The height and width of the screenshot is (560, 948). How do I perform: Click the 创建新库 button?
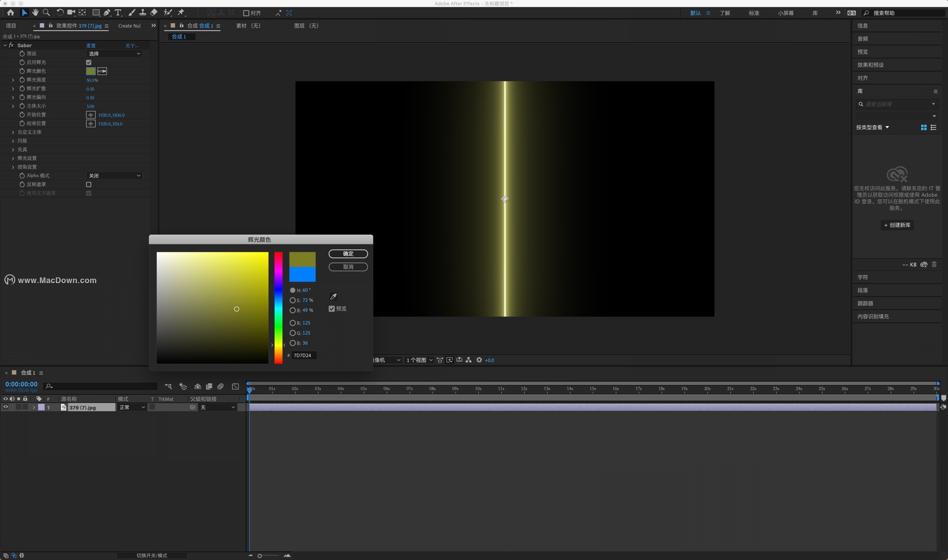pos(897,225)
